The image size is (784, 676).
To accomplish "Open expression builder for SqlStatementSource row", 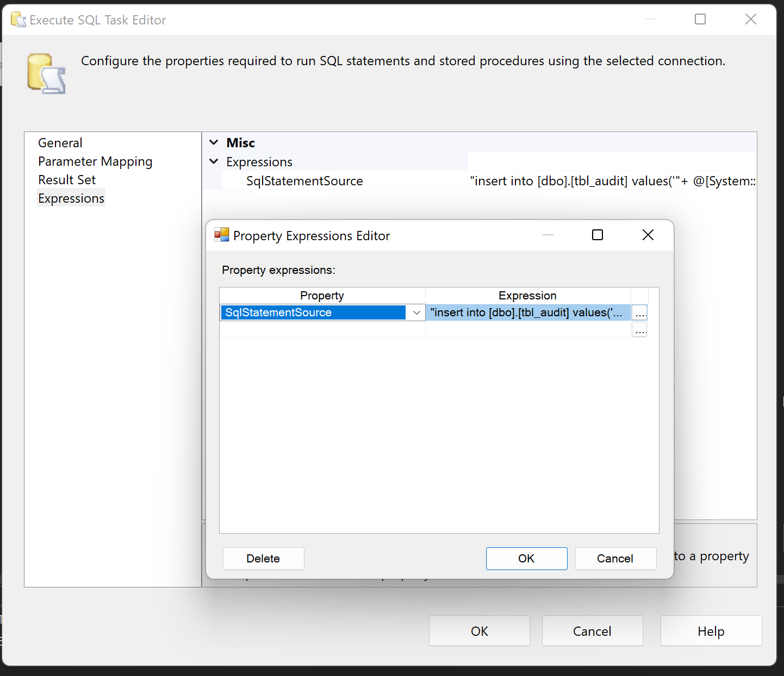I will point(640,313).
